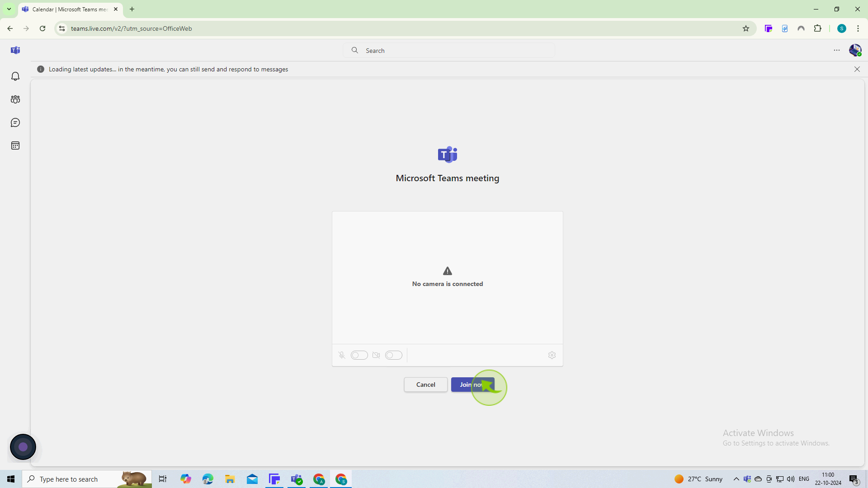Image resolution: width=868 pixels, height=488 pixels.
Task: Click the ENG language indicator
Action: (x=804, y=479)
